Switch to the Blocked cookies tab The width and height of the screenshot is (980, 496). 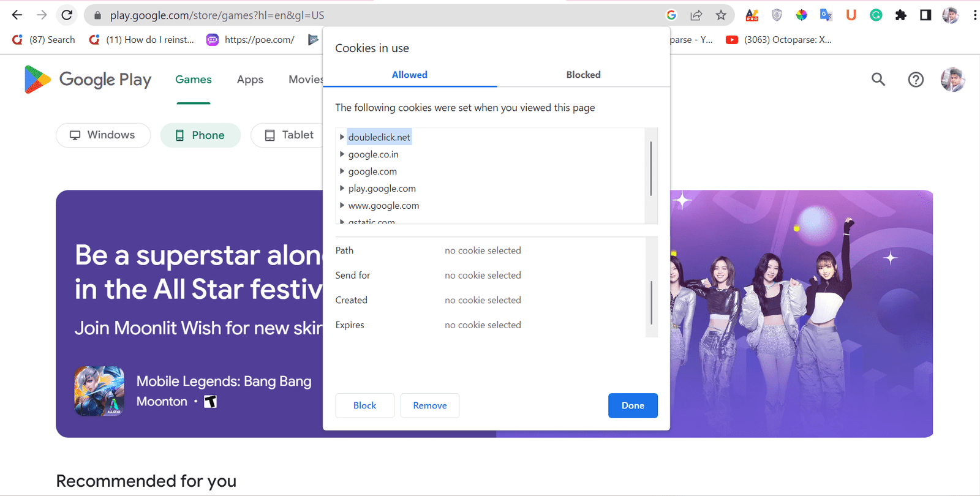pos(583,75)
